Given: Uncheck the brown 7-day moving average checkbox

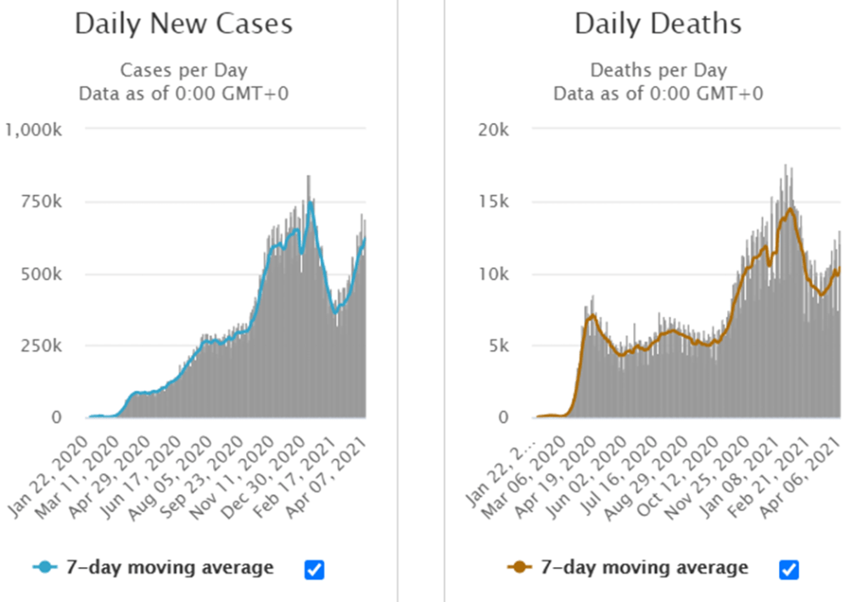Looking at the screenshot, I should [x=788, y=570].
